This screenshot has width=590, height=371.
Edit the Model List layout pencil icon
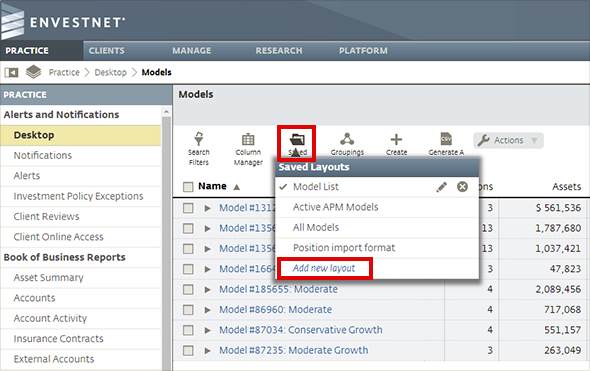click(x=441, y=187)
